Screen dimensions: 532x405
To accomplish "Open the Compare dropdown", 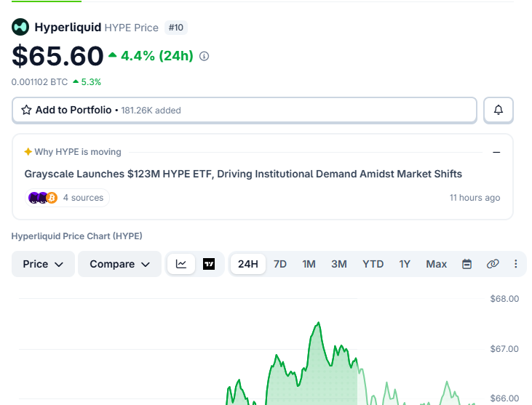I will pos(120,264).
